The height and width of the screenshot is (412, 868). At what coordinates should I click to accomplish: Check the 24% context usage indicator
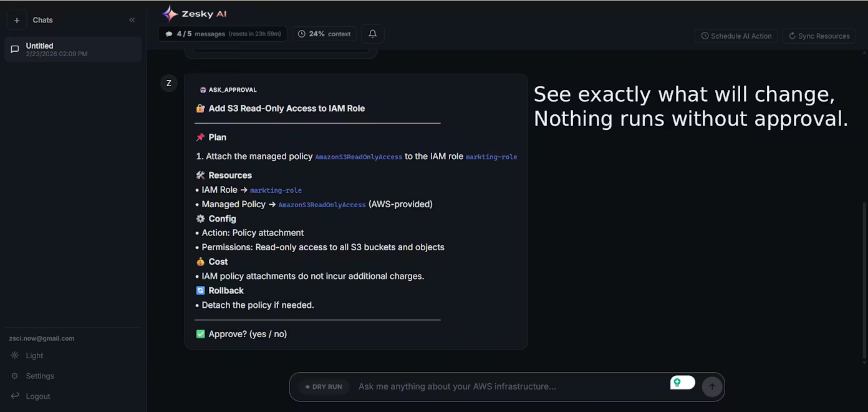coord(324,34)
